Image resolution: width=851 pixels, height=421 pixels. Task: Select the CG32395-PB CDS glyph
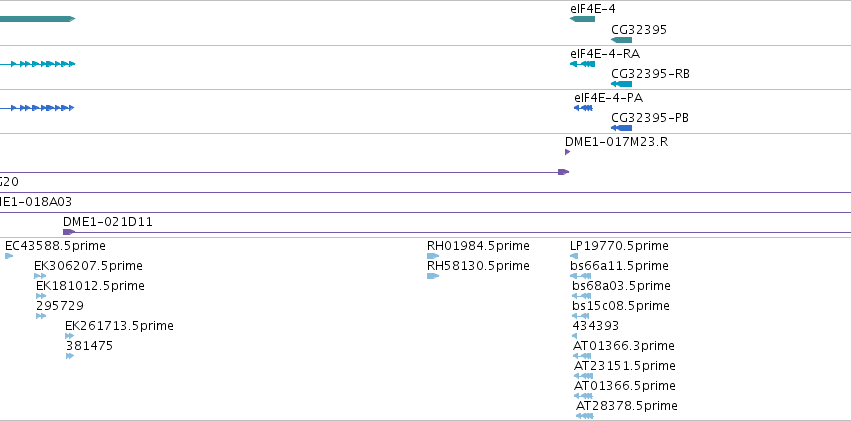[621, 128]
